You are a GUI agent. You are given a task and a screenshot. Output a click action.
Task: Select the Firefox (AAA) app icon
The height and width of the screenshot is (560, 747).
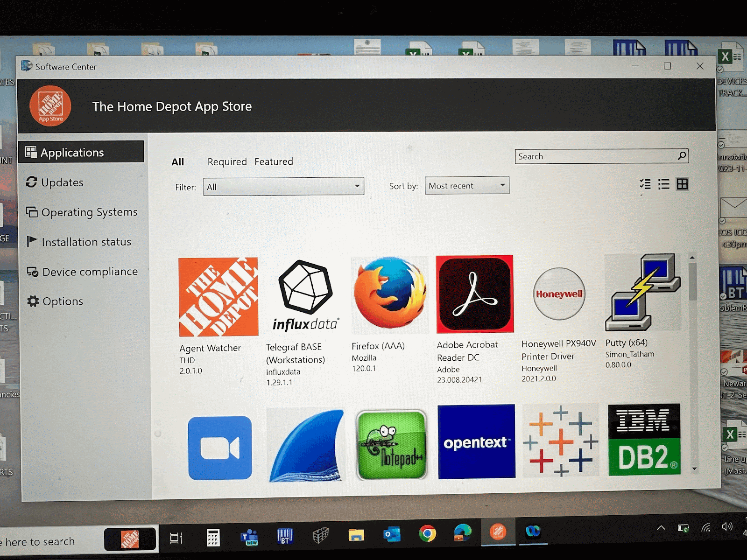(x=390, y=294)
